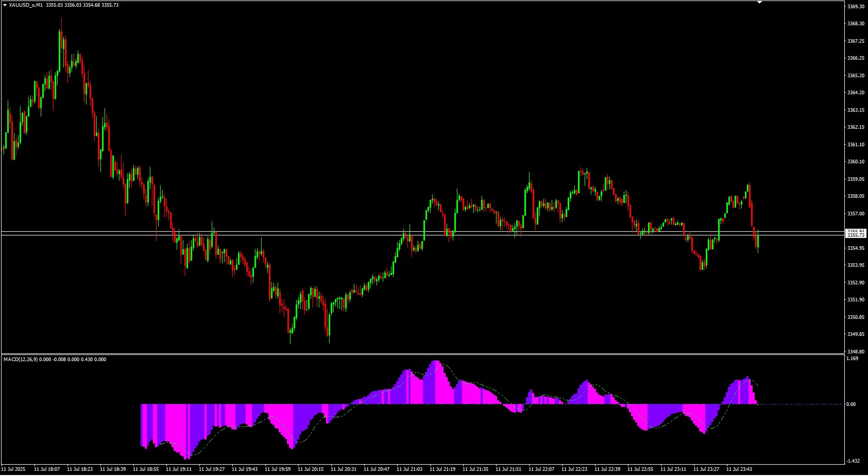Click the 1.169 value on MACD scale

pyautogui.click(x=852, y=359)
